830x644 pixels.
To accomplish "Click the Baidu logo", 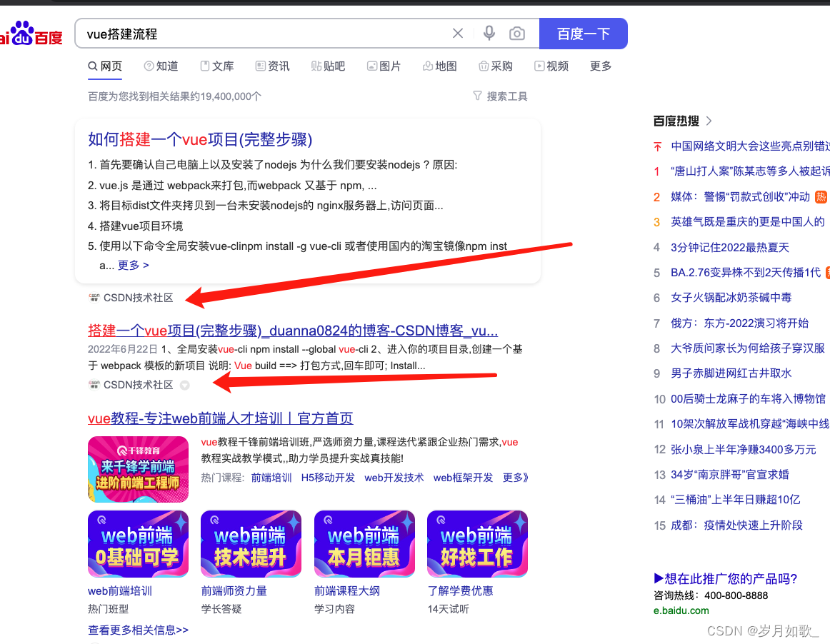I will pos(31,34).
